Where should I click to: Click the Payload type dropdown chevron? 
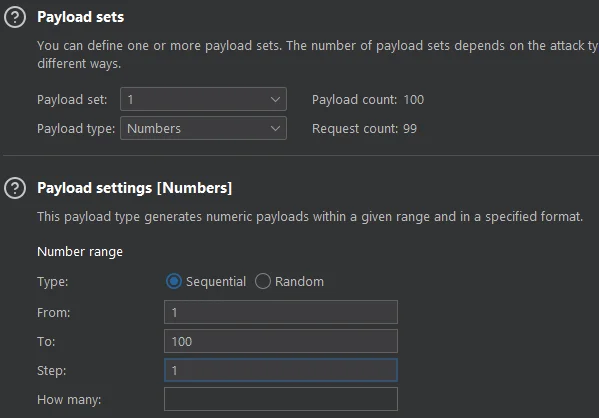click(275, 129)
